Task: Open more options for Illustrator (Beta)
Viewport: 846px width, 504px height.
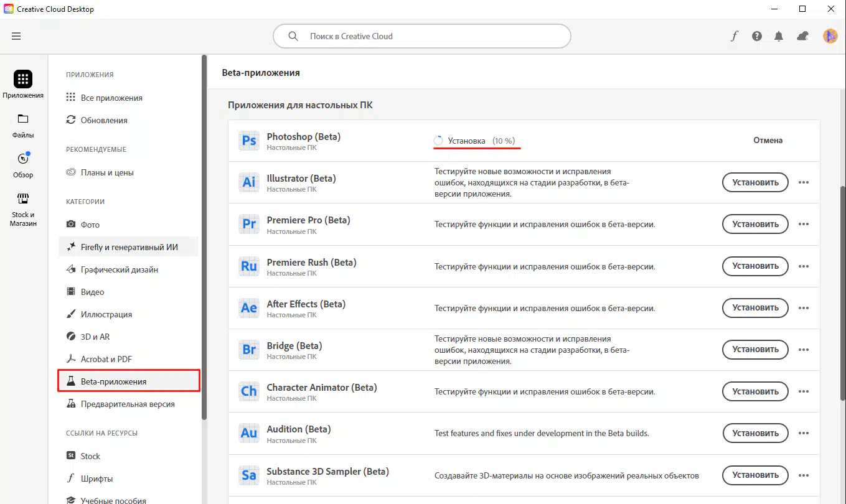Action: (804, 182)
